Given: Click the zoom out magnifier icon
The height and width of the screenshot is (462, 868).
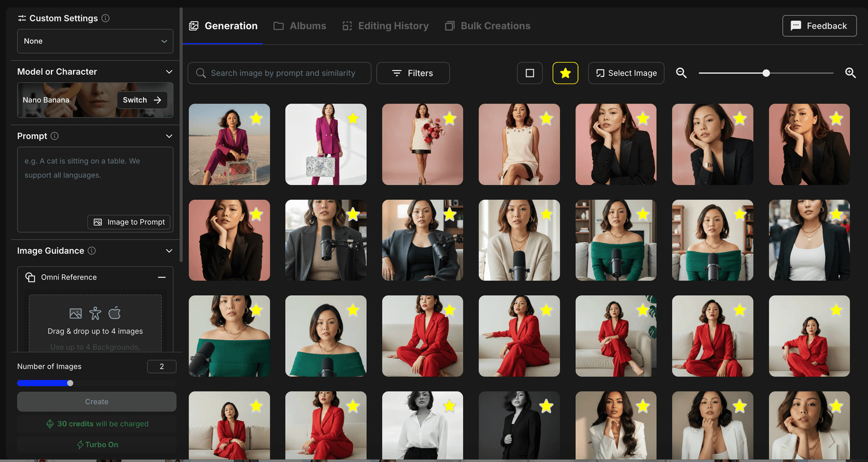Looking at the screenshot, I should tap(681, 73).
